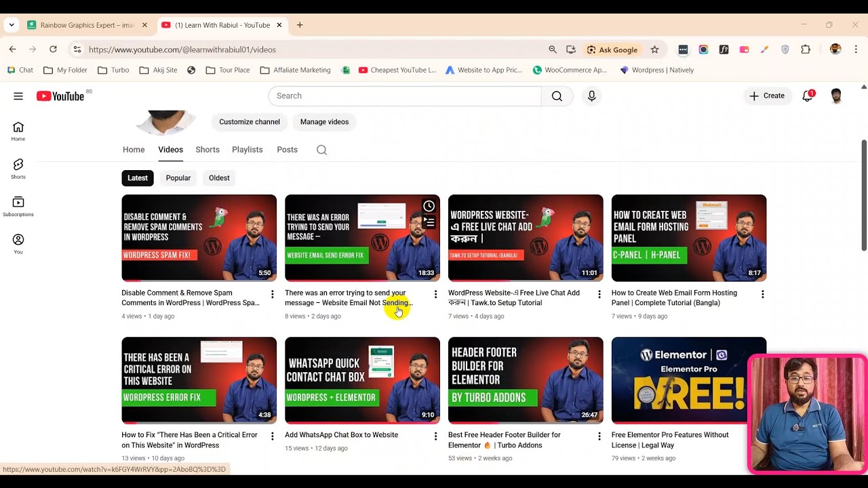Open My Folder bookmarks folder
Screen dimensions: 868x488
pyautogui.click(x=65, y=70)
